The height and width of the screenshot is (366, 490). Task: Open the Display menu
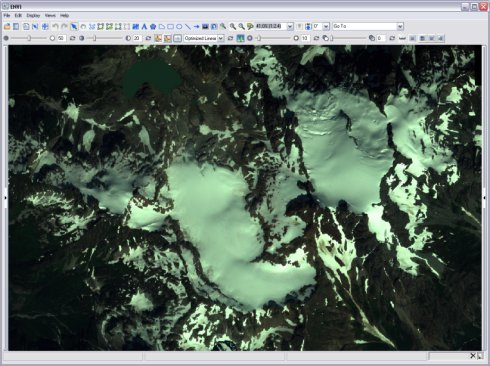pyautogui.click(x=33, y=15)
